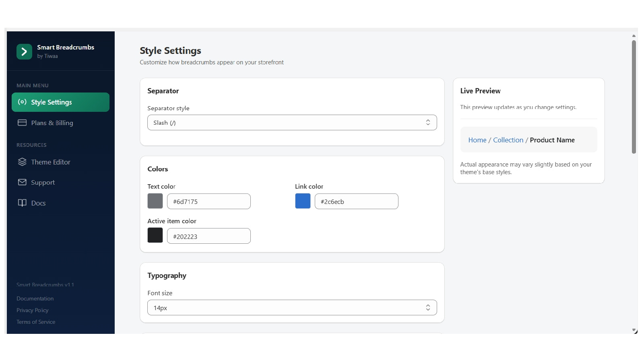This screenshot has height=362, width=644.
Task: Click the Text color gray swatch
Action: [x=155, y=201]
